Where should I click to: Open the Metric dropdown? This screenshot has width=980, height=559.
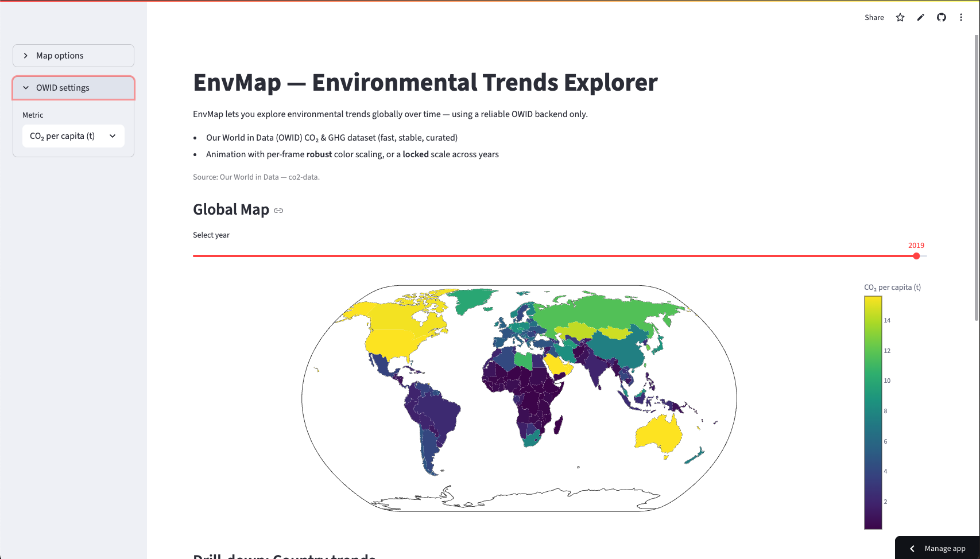pyautogui.click(x=73, y=136)
